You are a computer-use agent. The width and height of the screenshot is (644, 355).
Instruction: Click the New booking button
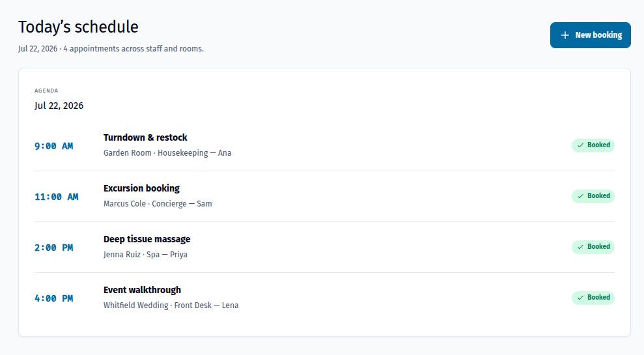(x=590, y=35)
